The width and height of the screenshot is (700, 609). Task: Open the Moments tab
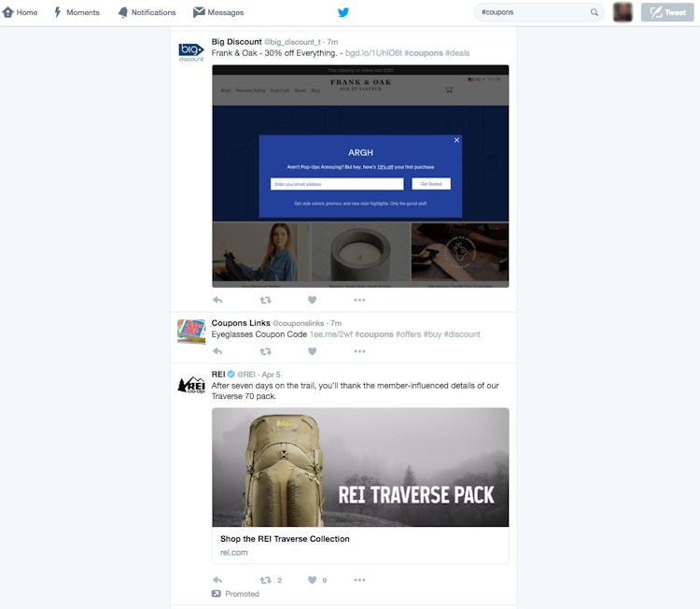click(77, 12)
